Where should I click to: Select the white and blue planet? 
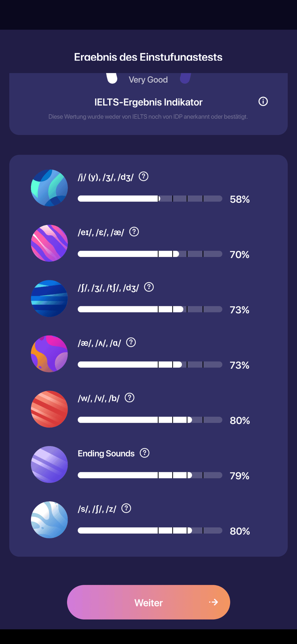[49, 520]
